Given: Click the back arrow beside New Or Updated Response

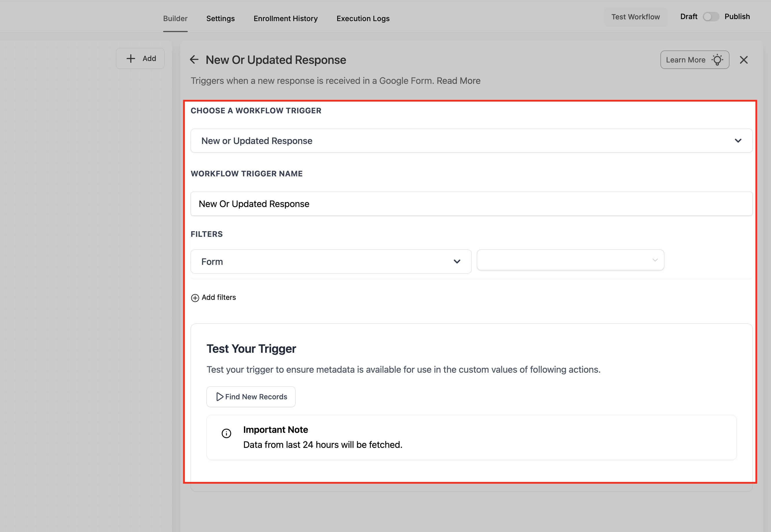Looking at the screenshot, I should (194, 60).
